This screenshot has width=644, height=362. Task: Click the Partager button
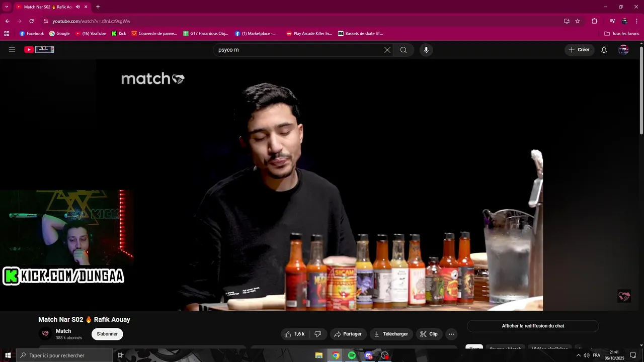[x=348, y=334]
